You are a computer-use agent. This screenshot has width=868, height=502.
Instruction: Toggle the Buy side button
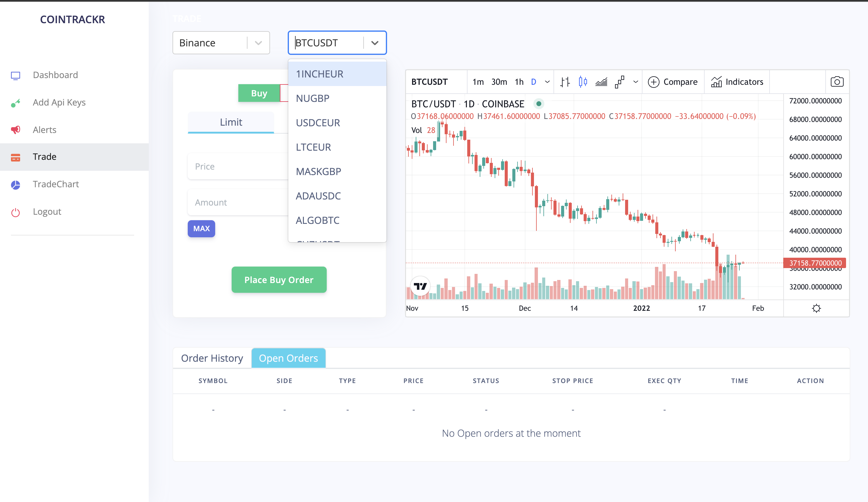coord(259,93)
